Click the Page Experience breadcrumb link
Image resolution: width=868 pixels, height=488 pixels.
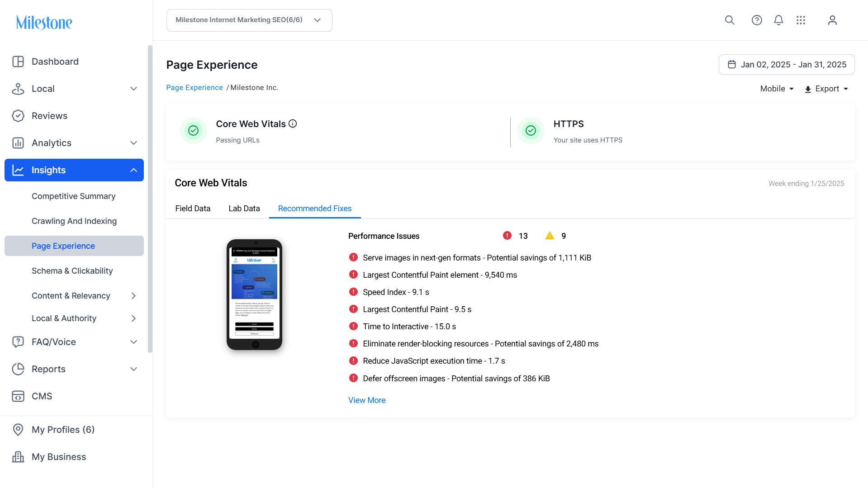(x=194, y=88)
